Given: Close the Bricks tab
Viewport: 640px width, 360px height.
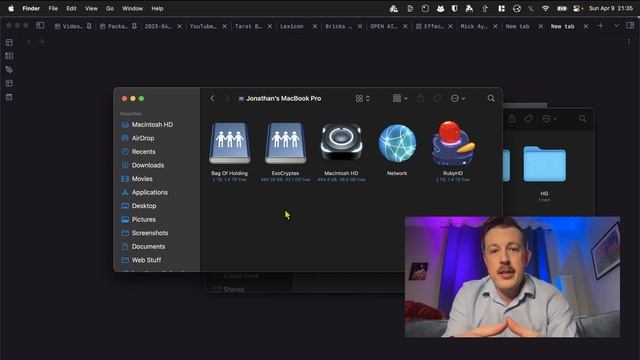Looking at the screenshot, I should 360,26.
